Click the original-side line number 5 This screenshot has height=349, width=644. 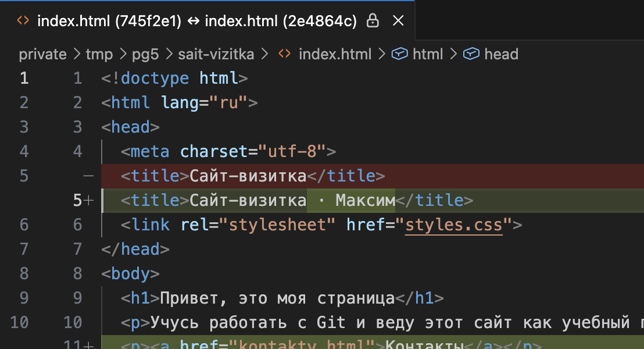(x=24, y=176)
